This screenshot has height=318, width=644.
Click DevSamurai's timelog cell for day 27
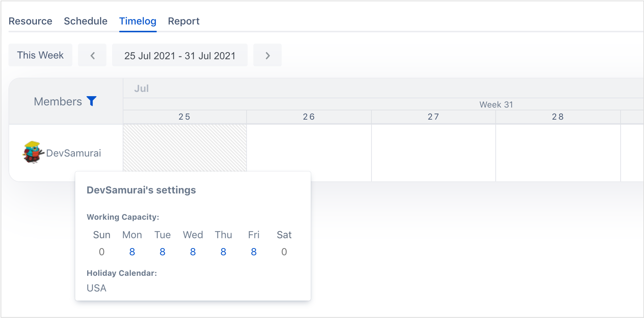433,152
